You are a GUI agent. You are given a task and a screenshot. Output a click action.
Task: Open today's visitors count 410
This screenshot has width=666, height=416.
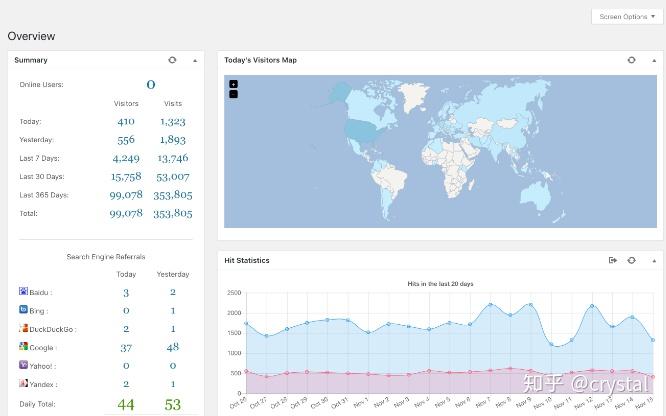pos(125,121)
